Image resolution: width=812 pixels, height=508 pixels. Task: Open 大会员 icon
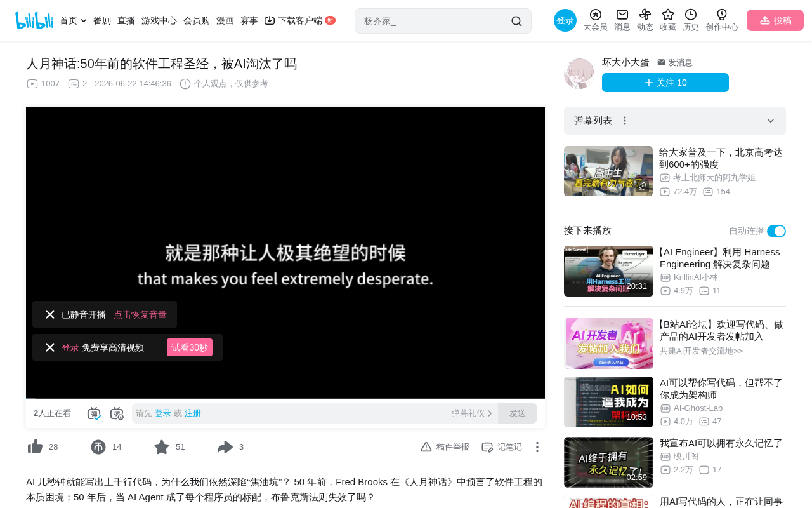595,20
